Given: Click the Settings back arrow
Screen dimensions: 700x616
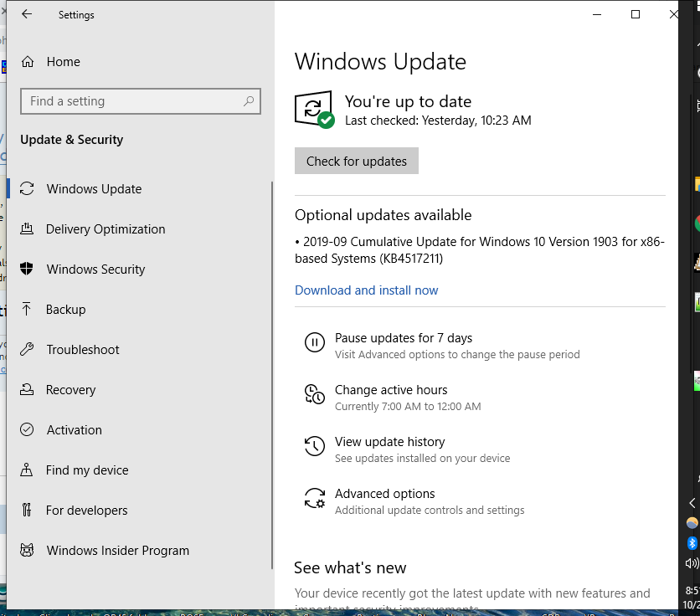Looking at the screenshot, I should pyautogui.click(x=27, y=14).
